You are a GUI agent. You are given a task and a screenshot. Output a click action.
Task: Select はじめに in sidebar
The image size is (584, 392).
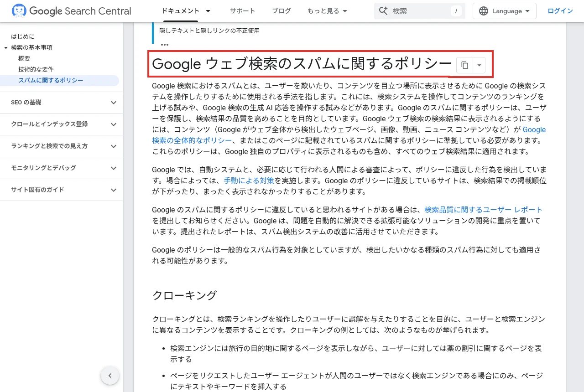(23, 36)
